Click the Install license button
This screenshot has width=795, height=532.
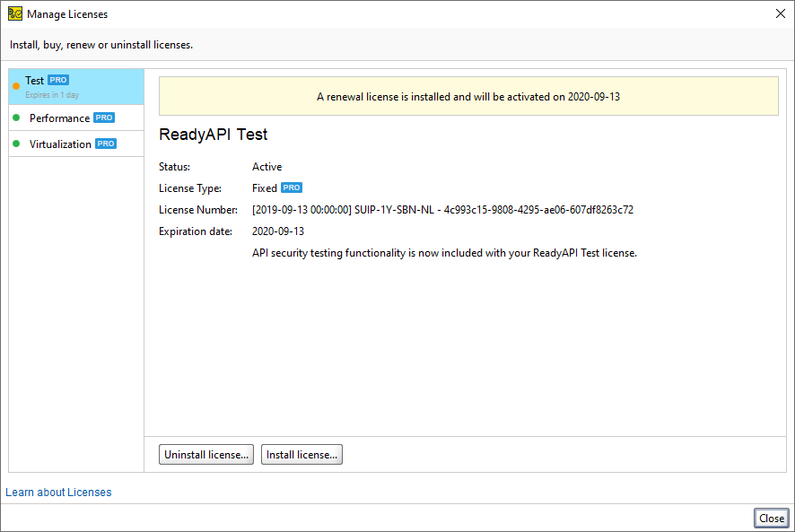(301, 455)
